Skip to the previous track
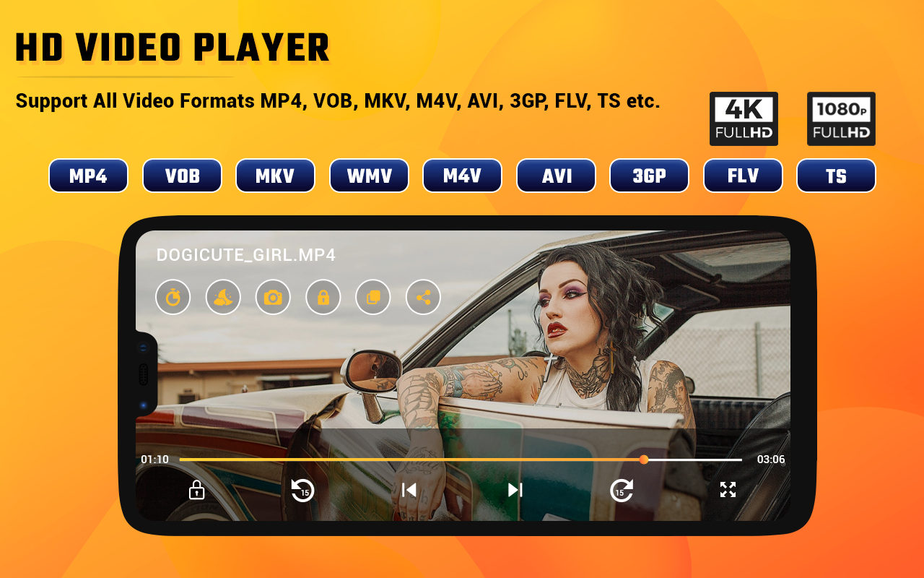The image size is (924, 578). [x=409, y=490]
